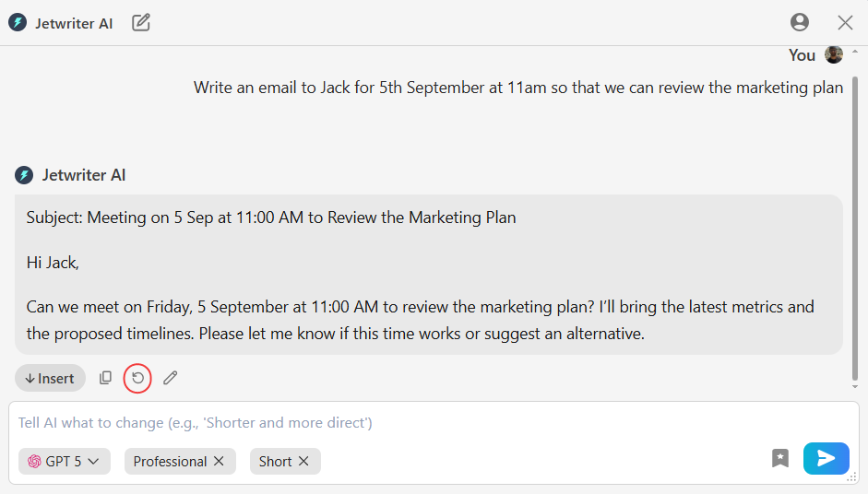The height and width of the screenshot is (494, 868).
Task: Click the You user avatar thumbnail
Action: pyautogui.click(x=834, y=55)
